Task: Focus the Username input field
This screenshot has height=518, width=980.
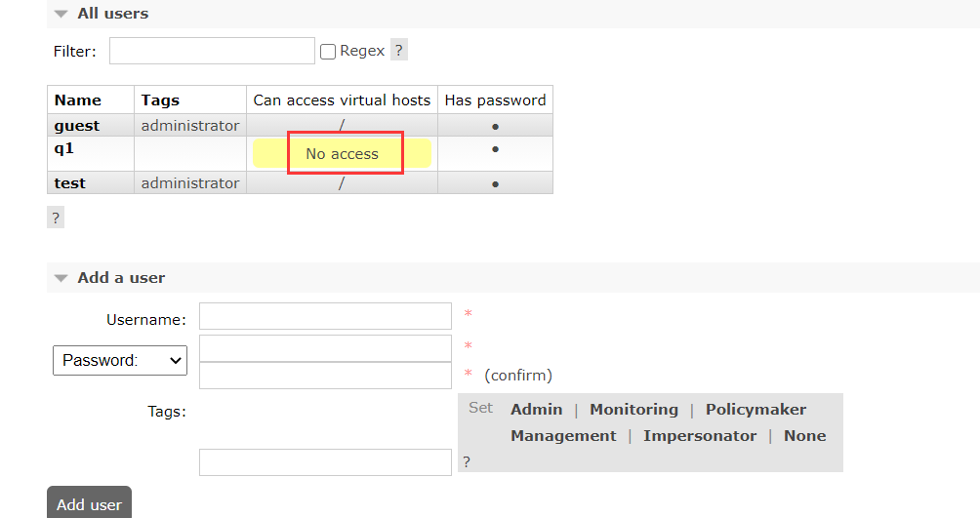Action: pyautogui.click(x=325, y=316)
